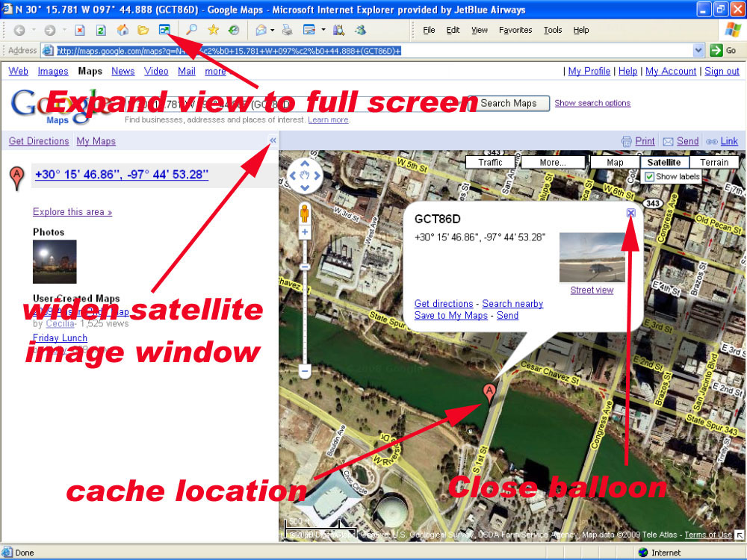Collapse the left panel with double chevron
This screenshot has width=747, height=560.
click(x=273, y=140)
